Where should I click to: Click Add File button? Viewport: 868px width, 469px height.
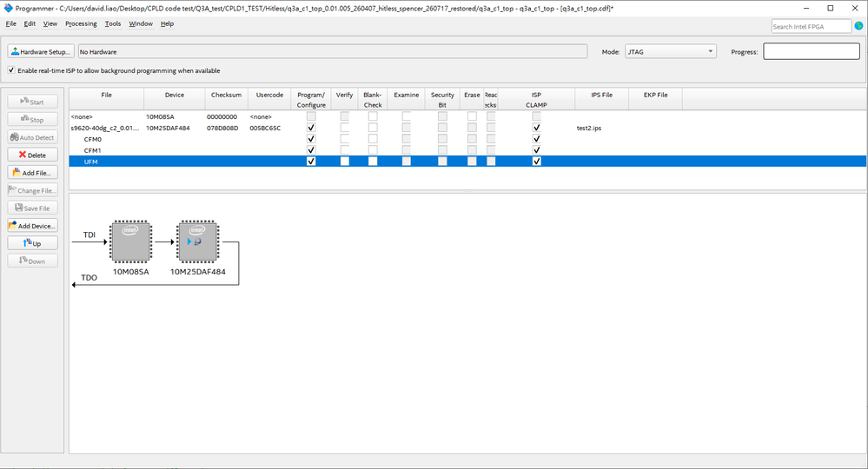pos(33,173)
